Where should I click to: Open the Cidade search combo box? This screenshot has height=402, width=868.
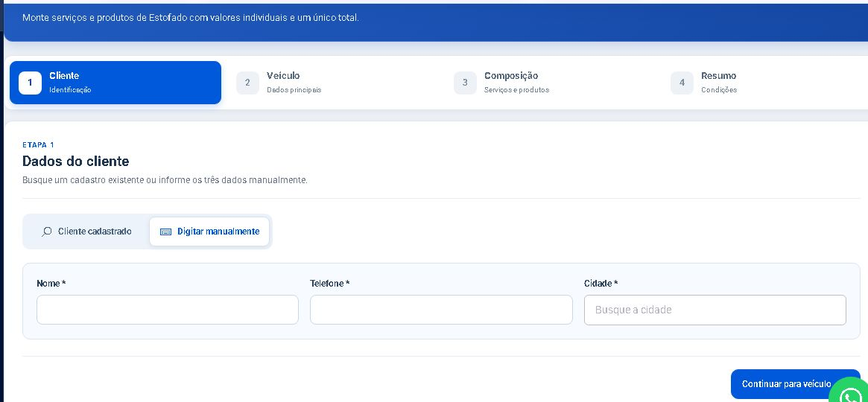(x=715, y=310)
